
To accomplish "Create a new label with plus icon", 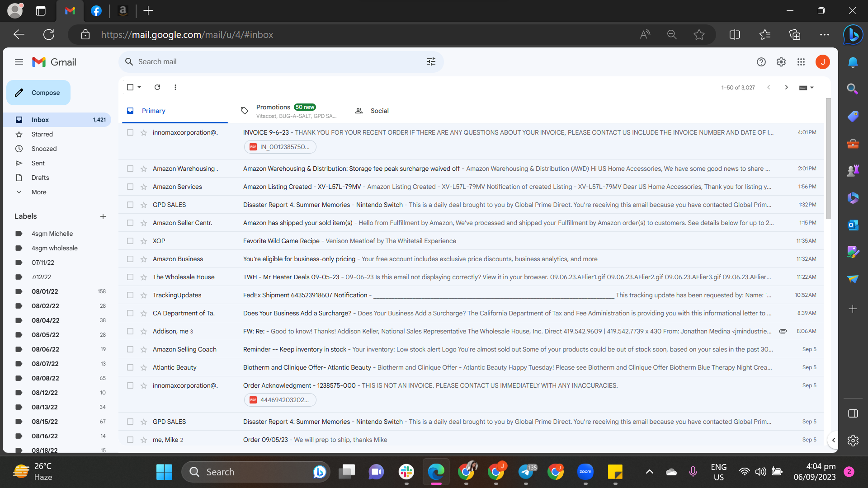I will pyautogui.click(x=103, y=216).
